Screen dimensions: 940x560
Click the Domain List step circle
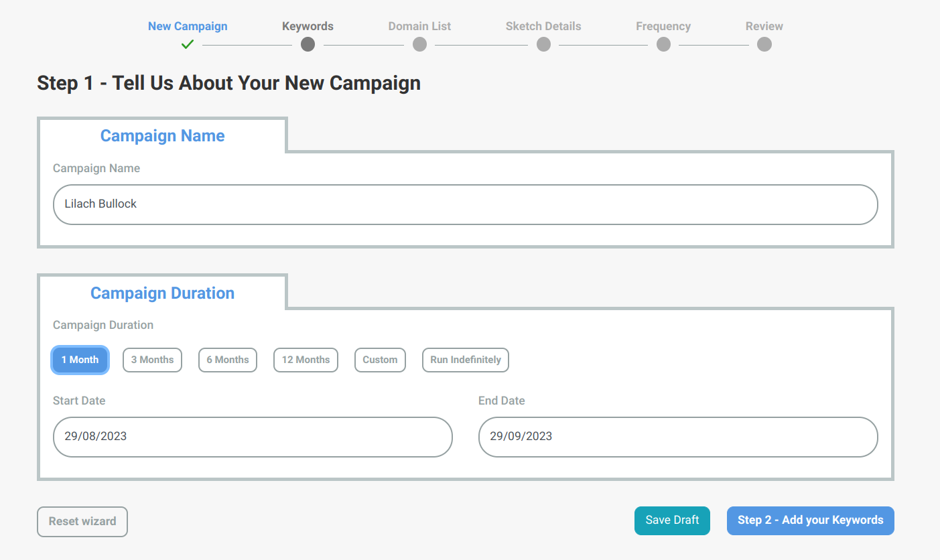click(x=419, y=44)
